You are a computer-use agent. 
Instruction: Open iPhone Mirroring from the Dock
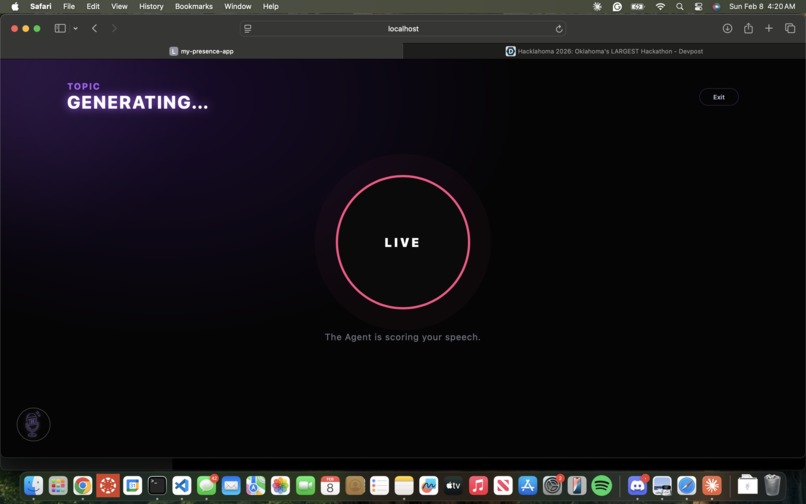coord(577,485)
